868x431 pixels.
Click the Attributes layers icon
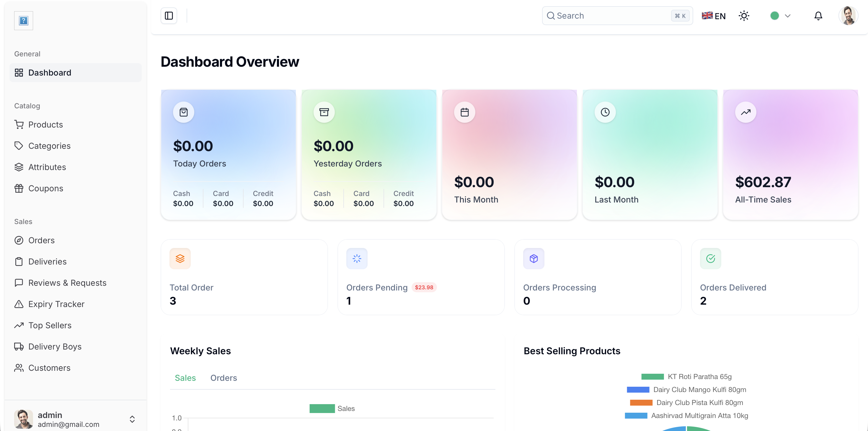coord(19,167)
